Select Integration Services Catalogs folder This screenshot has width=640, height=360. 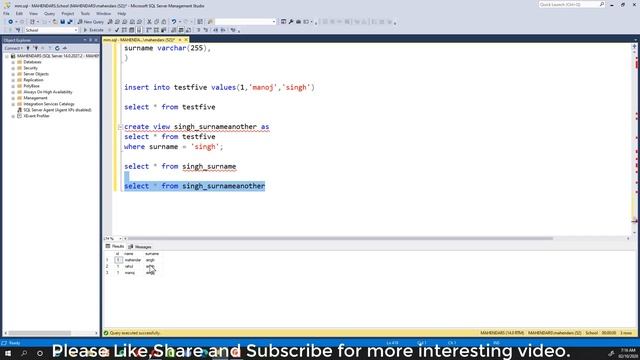click(49, 104)
